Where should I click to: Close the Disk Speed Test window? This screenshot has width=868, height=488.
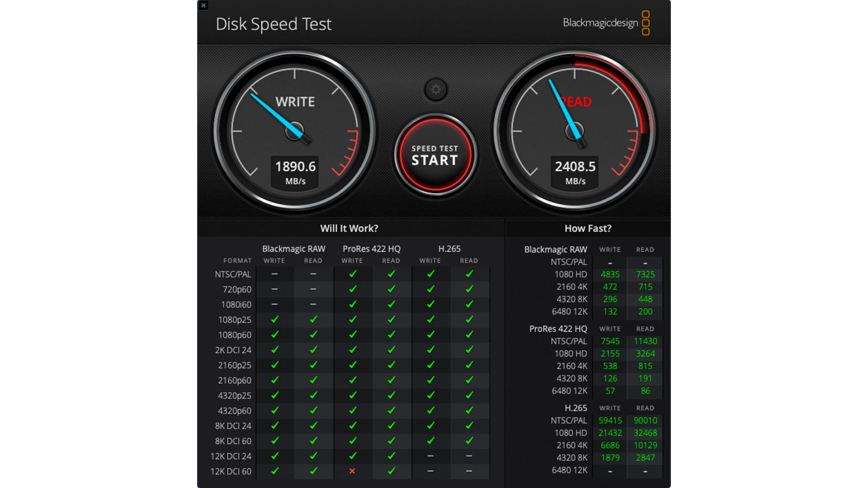tap(203, 5)
